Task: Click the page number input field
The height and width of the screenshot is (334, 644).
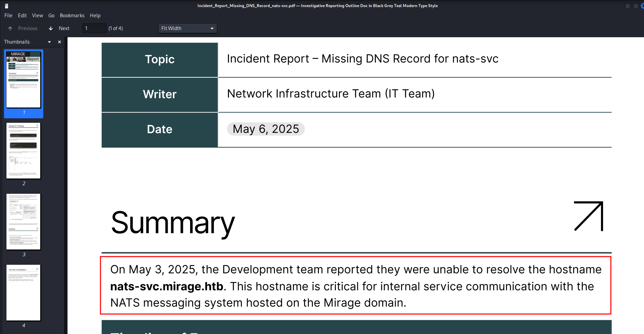Action: 94,28
